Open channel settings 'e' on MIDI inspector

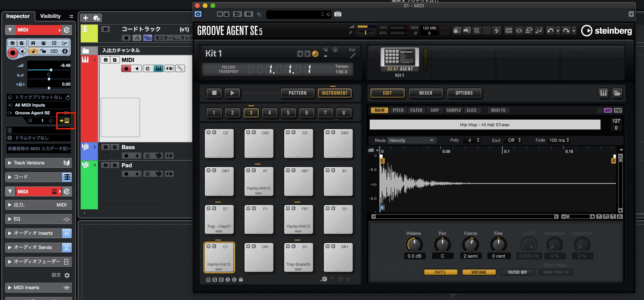click(x=67, y=30)
